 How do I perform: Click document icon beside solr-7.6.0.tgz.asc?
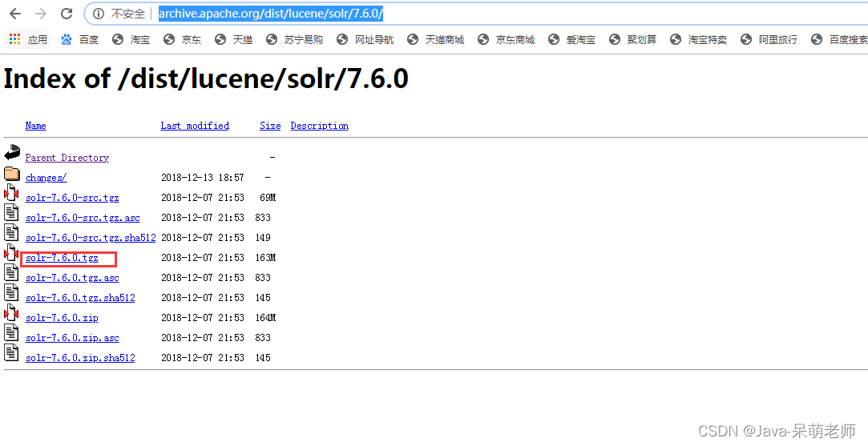(x=12, y=272)
